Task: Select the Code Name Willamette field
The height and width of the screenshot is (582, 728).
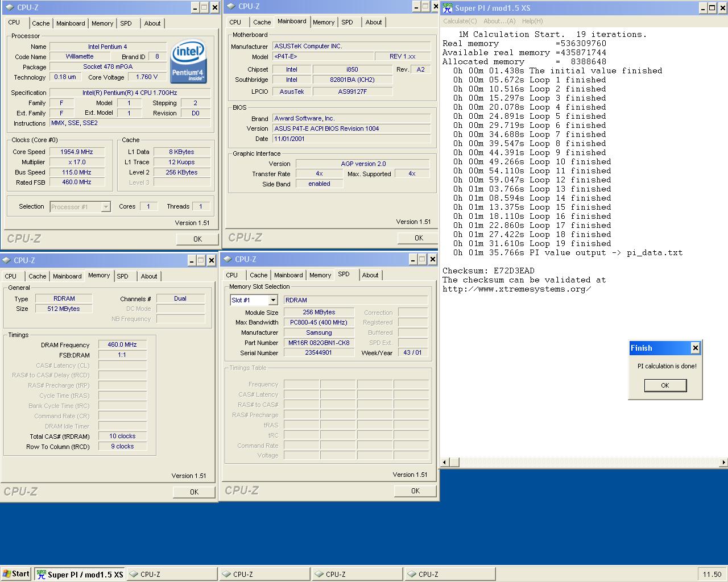Action: coord(80,56)
